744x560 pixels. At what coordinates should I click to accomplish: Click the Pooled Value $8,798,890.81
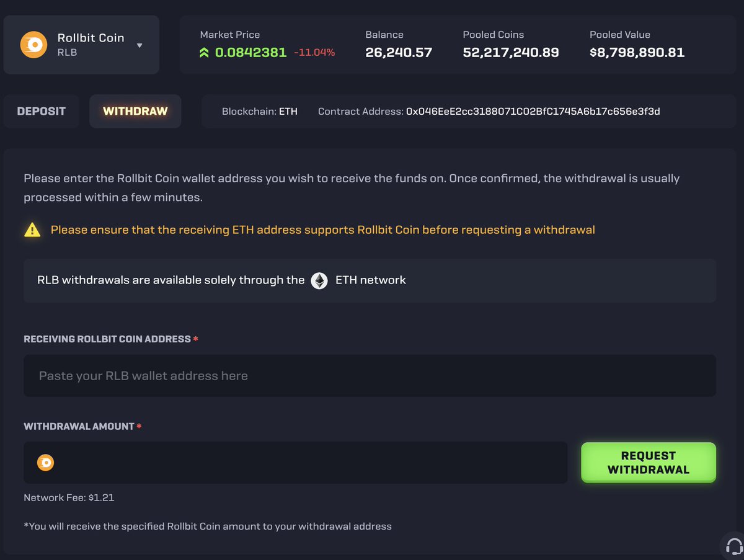[637, 53]
